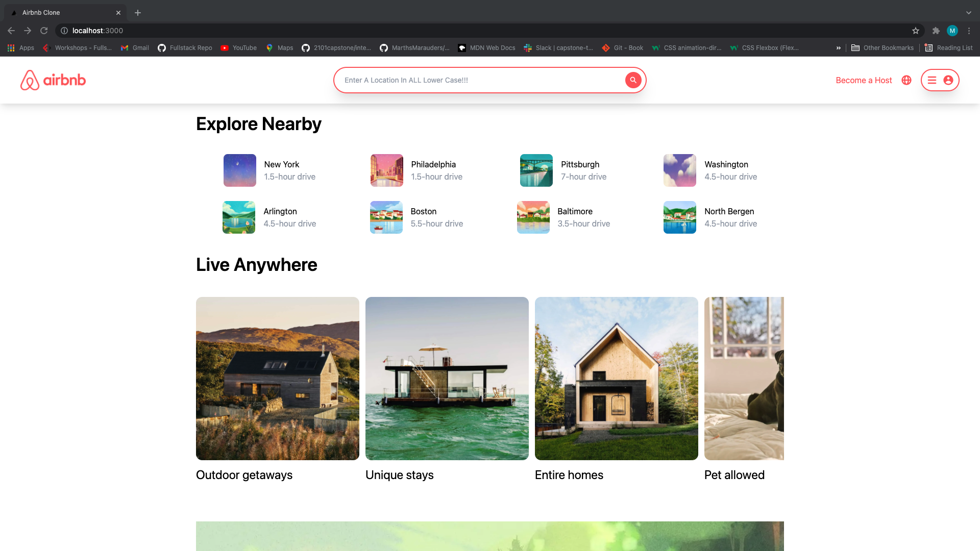The width and height of the screenshot is (980, 551).
Task: Open the language globe selector
Action: coord(906,80)
